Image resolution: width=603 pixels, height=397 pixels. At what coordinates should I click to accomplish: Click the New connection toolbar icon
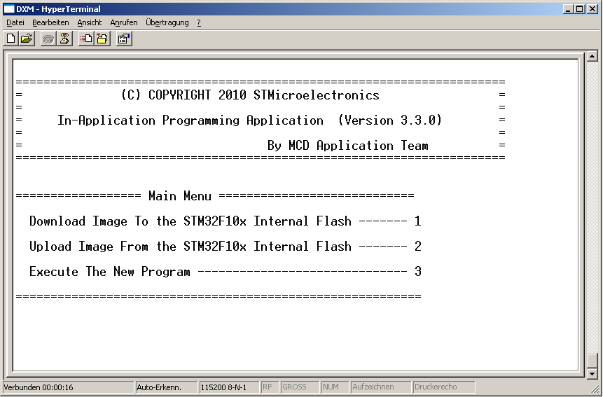11,38
